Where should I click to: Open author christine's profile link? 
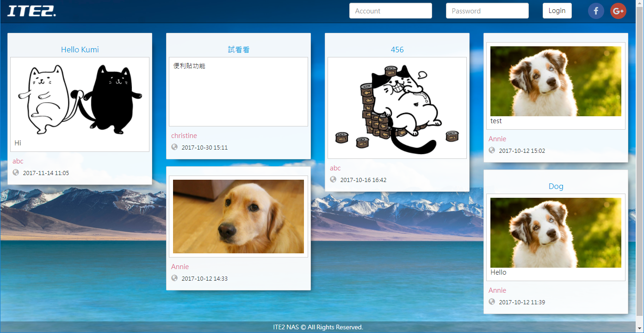[184, 136]
